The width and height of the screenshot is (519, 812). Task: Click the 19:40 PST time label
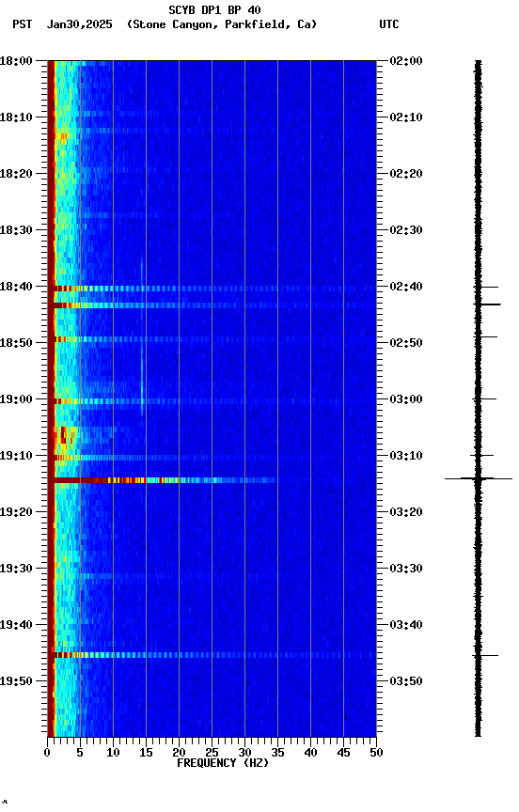pyautogui.click(x=16, y=626)
